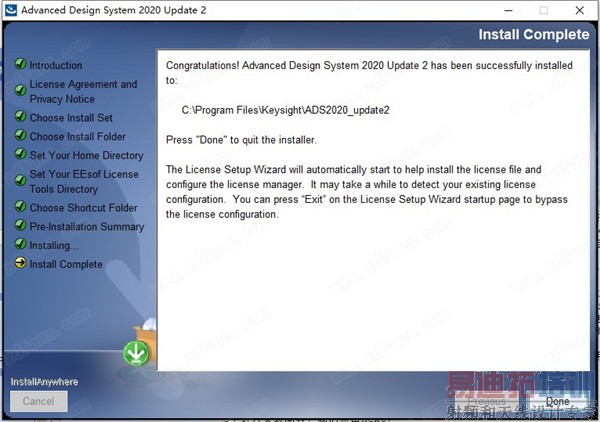Viewport: 600px width, 422px height.
Task: Select the Install Complete step label
Action: [x=66, y=264]
